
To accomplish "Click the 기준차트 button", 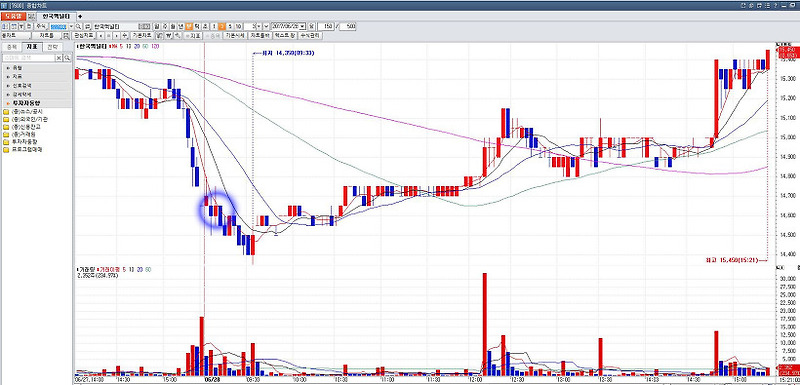I will click(x=142, y=36).
